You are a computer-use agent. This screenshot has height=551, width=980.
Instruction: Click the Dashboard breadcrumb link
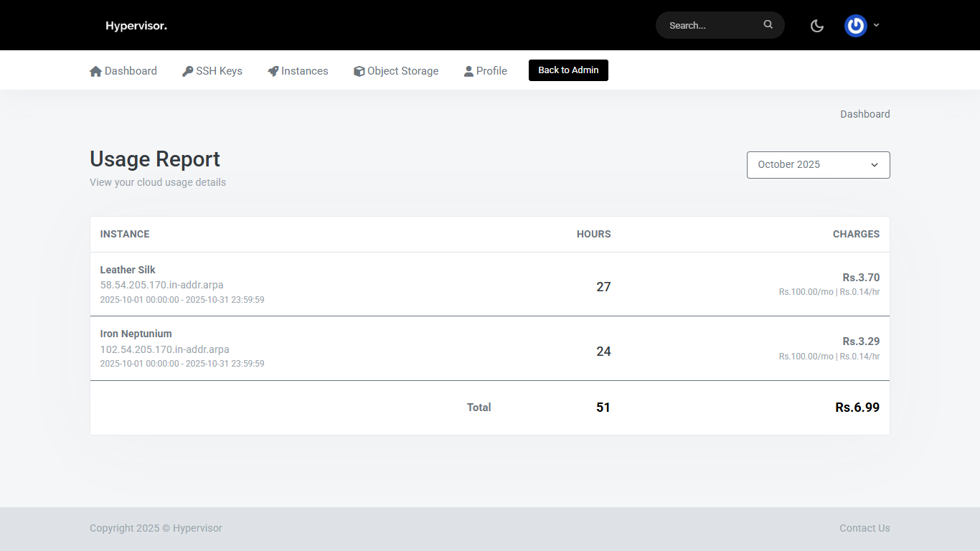(864, 114)
